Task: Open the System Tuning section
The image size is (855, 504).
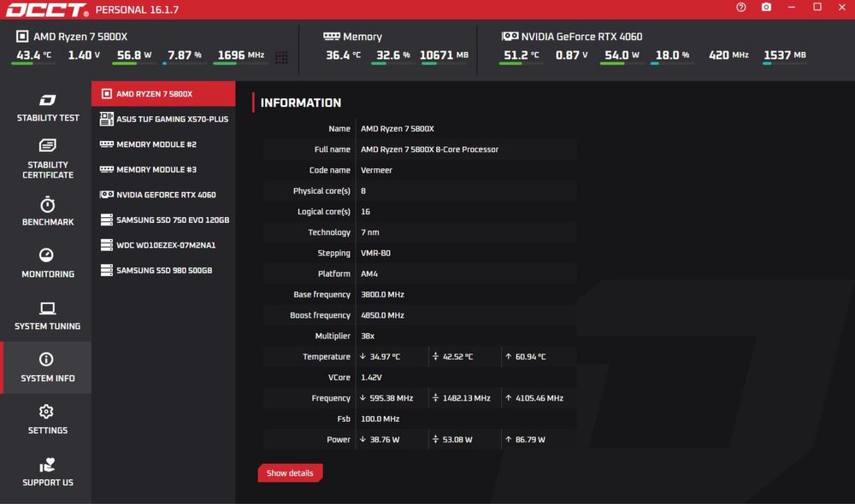Action: pyautogui.click(x=47, y=315)
